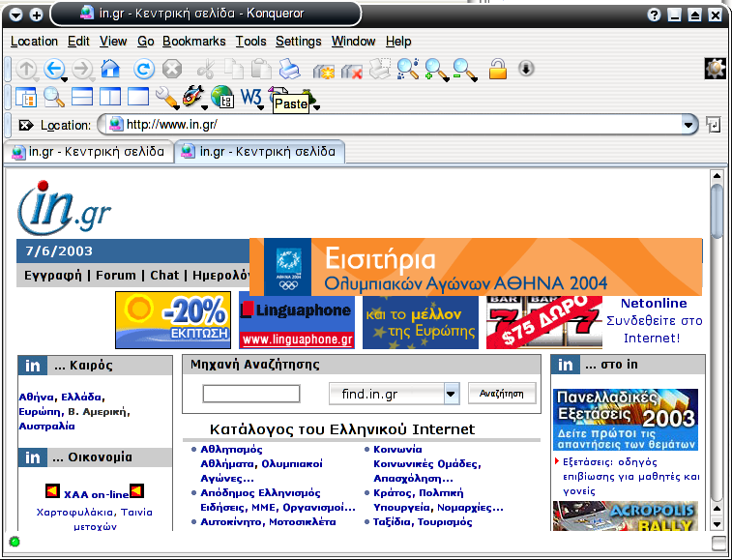Open the location bar history dropdown
The image size is (732, 560).
pos(688,124)
